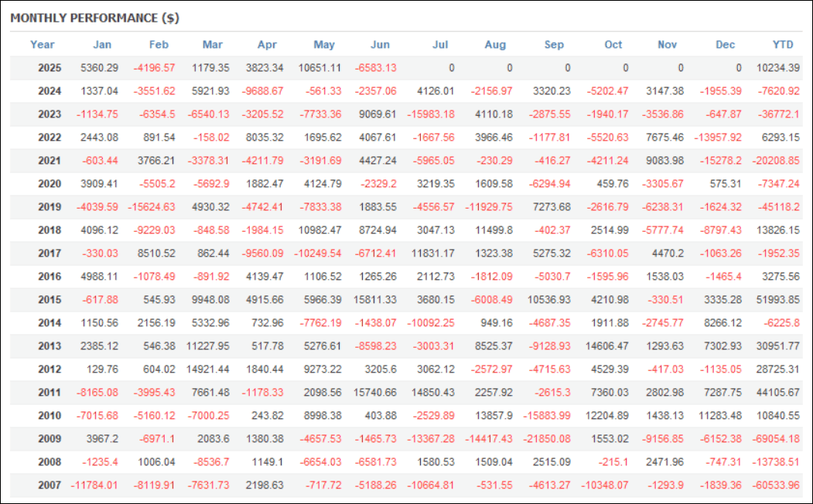Click the Nov column header
Image resolution: width=813 pixels, height=504 pixels.
(x=667, y=45)
